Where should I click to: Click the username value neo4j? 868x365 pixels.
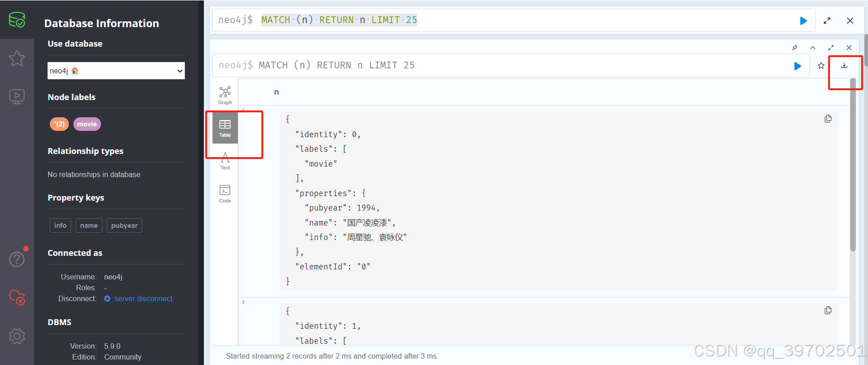click(x=113, y=277)
